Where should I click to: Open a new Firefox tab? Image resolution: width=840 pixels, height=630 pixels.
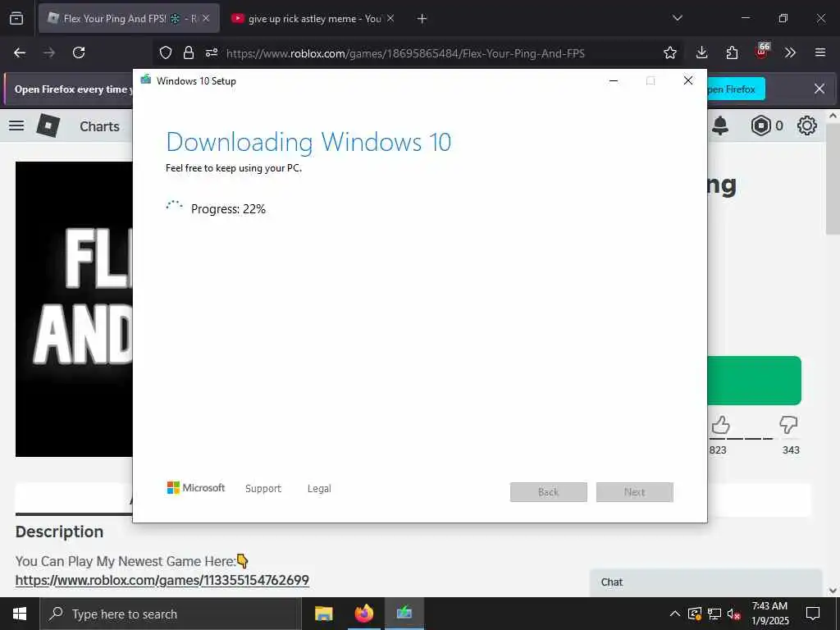pos(422,19)
